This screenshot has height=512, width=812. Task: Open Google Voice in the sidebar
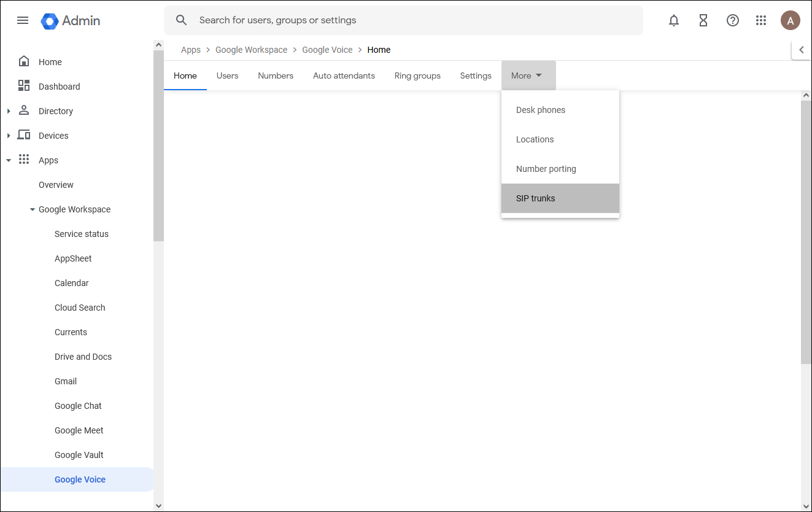pyautogui.click(x=77, y=479)
